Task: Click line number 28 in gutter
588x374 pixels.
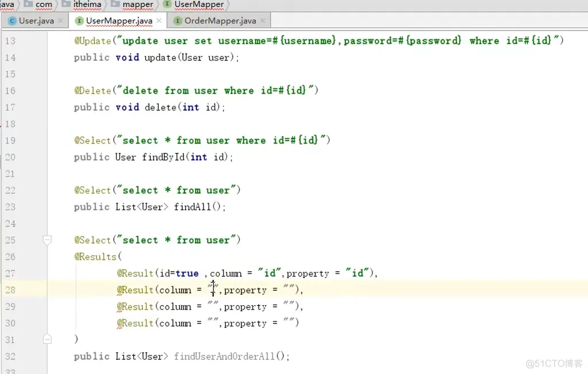Action: pyautogui.click(x=10, y=290)
